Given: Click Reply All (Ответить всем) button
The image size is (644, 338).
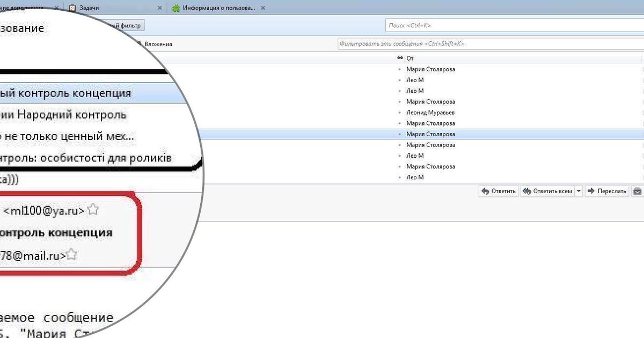Looking at the screenshot, I should 547,191.
